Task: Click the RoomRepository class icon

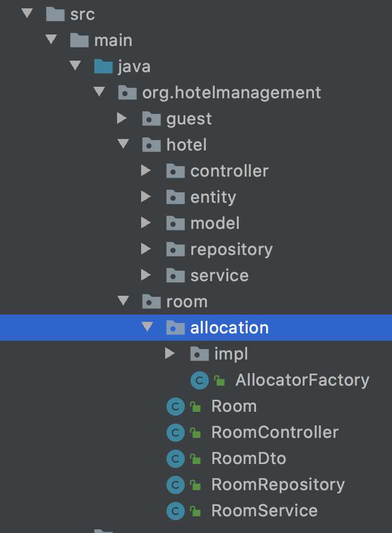Action: (176, 485)
